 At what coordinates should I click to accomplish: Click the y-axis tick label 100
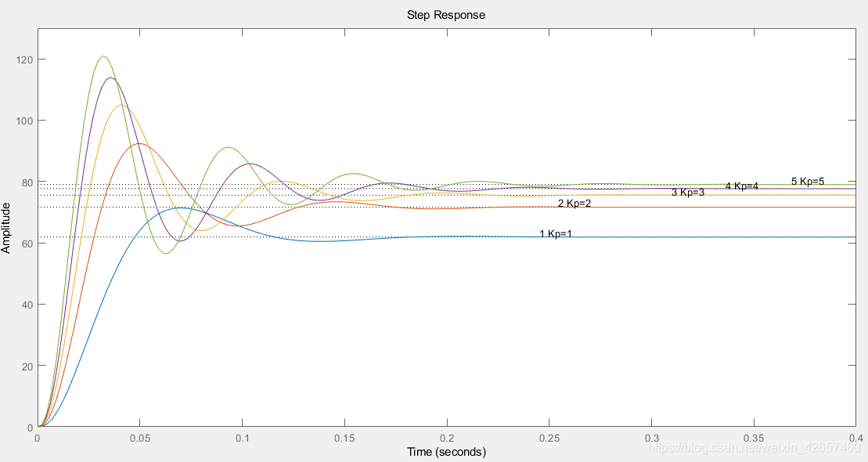click(x=24, y=121)
